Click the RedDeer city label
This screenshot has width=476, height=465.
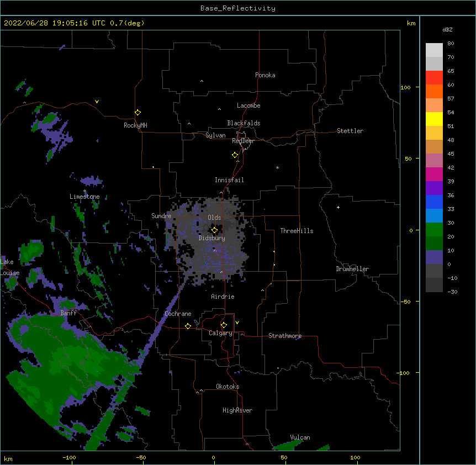click(243, 141)
